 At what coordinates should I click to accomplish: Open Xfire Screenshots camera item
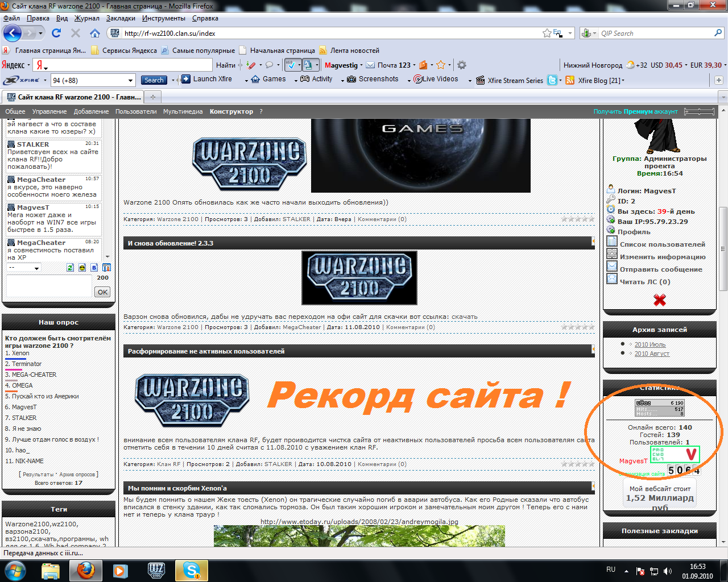(x=373, y=79)
